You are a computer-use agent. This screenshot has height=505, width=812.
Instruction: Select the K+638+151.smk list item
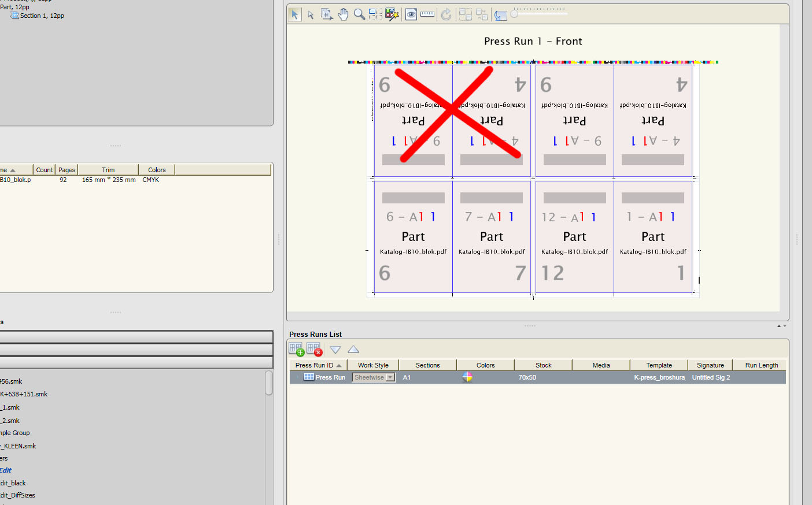tap(24, 394)
